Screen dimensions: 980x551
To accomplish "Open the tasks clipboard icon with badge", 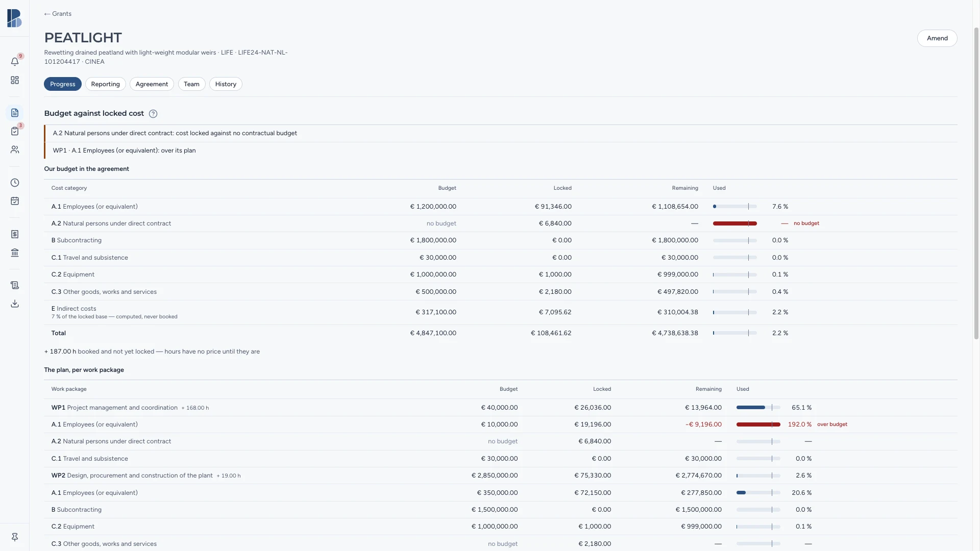I will (x=15, y=131).
